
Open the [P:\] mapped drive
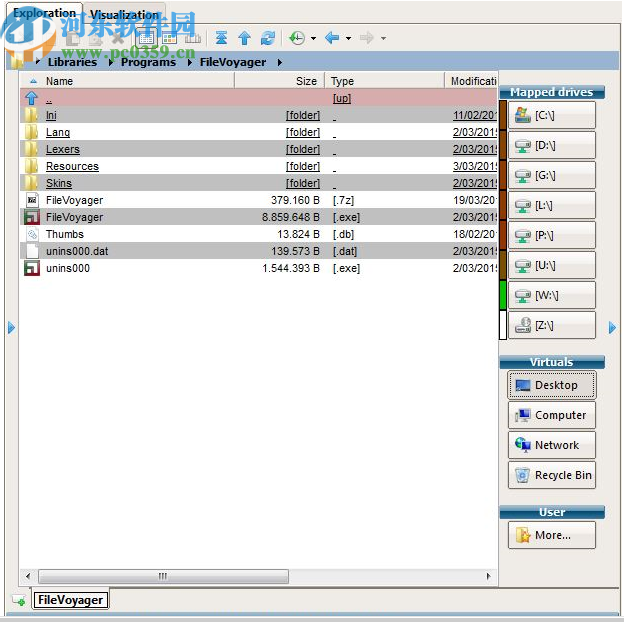pos(552,236)
